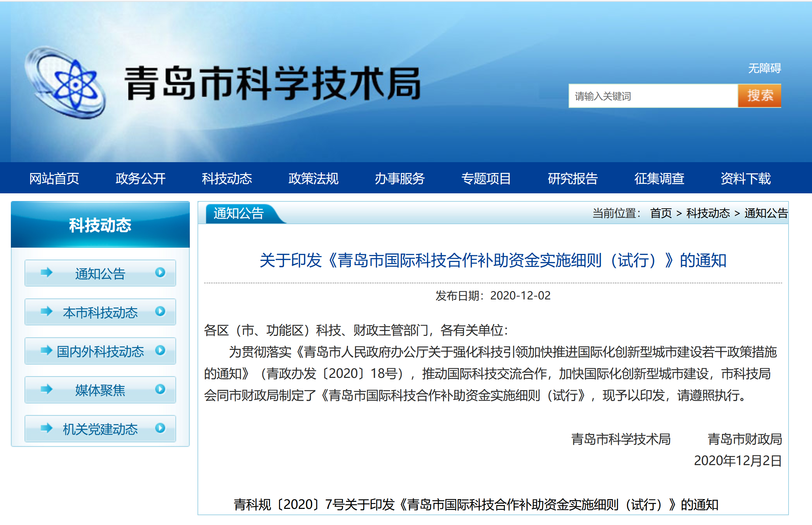Click the signature 青岛市财政局

[x=745, y=439]
